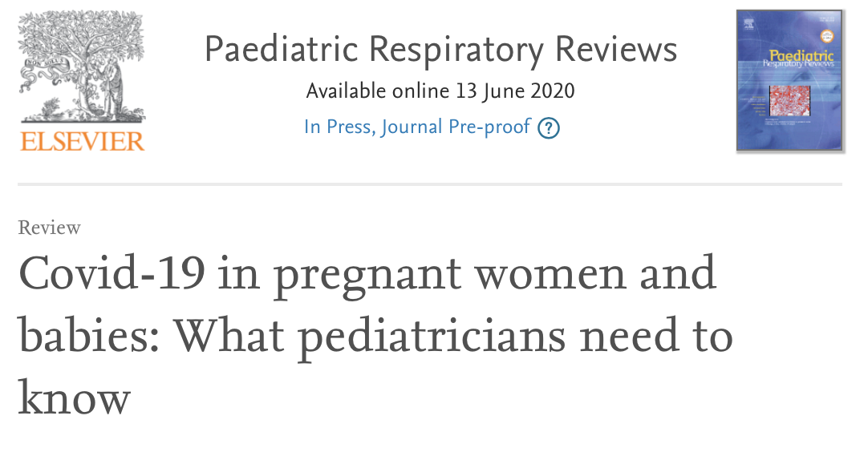Click the red microscopy image on the cover
The image size is (868, 452).
coord(789,101)
